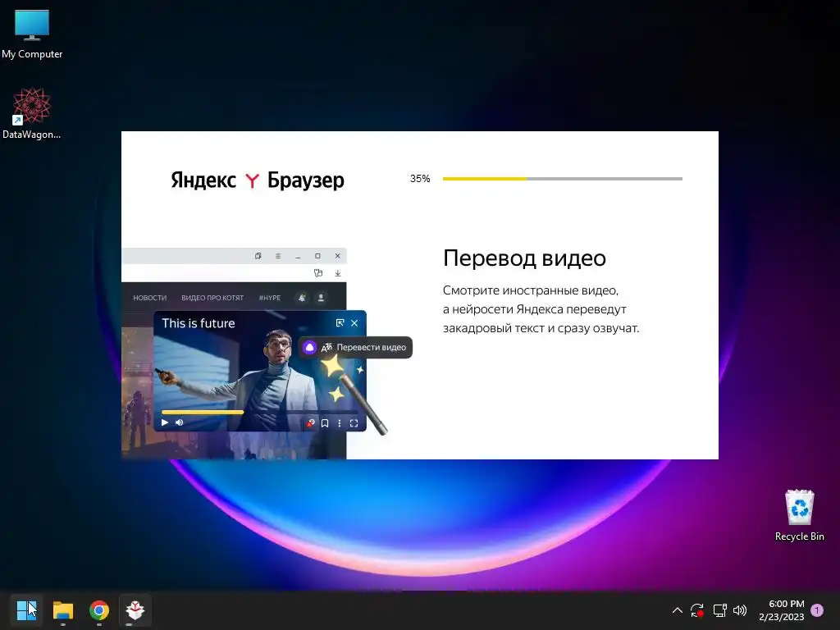This screenshot has height=630, width=840.
Task: Click the notification bell icon in illustration
Action: (x=302, y=298)
